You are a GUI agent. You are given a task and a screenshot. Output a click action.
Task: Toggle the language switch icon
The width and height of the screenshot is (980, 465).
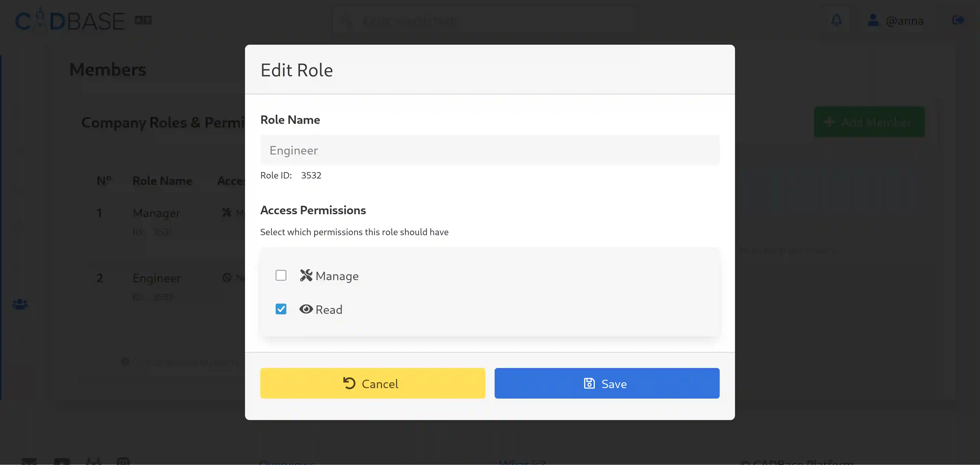click(x=143, y=20)
